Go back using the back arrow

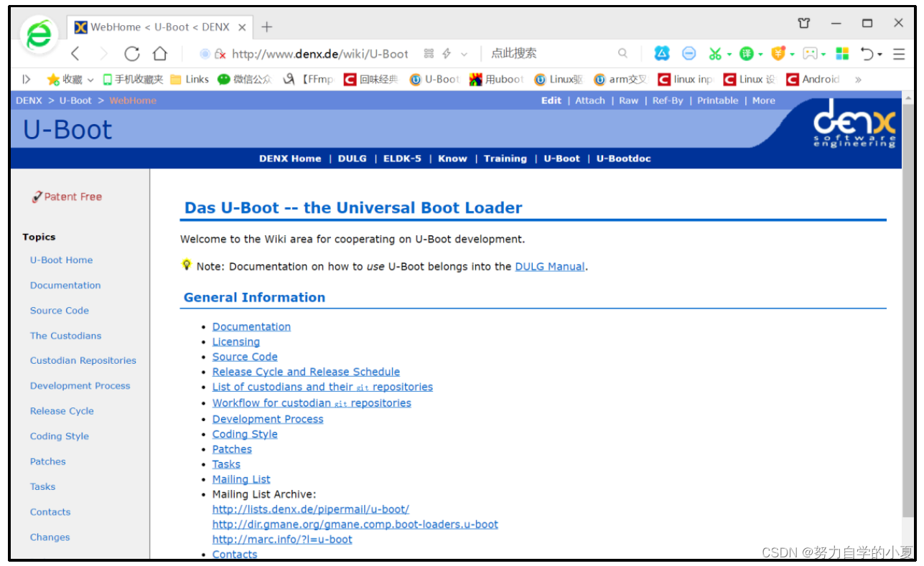[x=75, y=54]
